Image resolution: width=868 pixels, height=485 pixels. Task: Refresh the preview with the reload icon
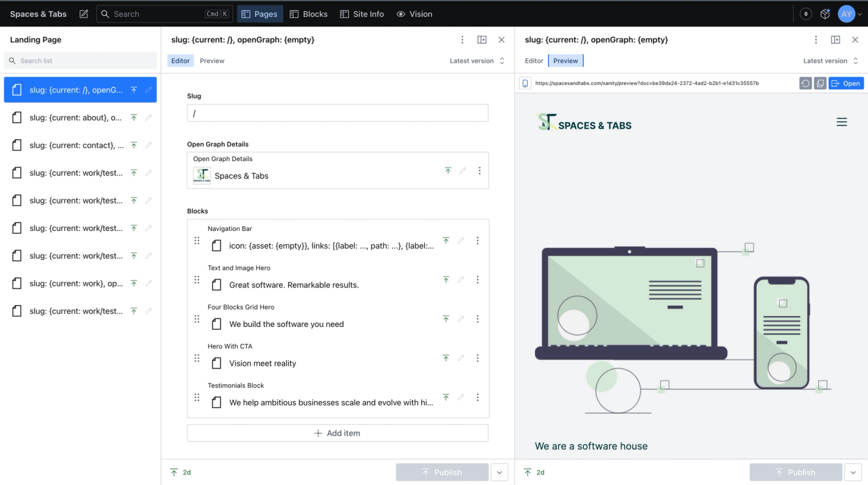(x=805, y=83)
